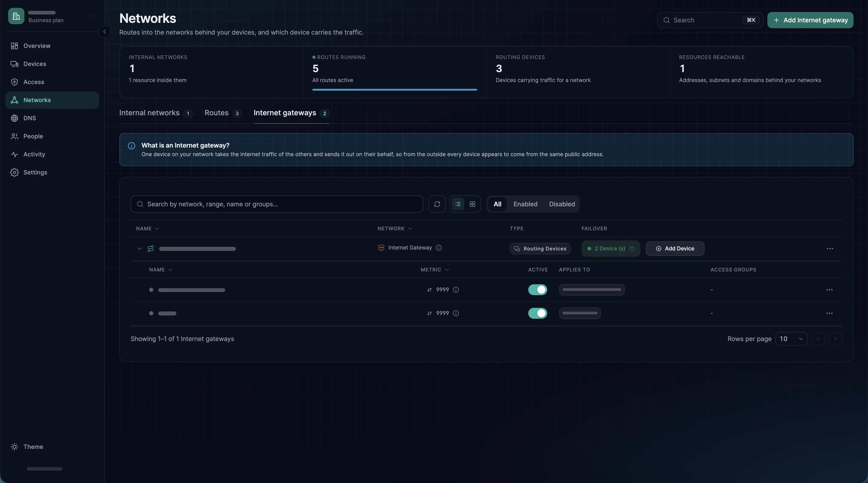The width and height of the screenshot is (868, 483).
Task: Switch to the Internal networks tab
Action: pyautogui.click(x=156, y=113)
